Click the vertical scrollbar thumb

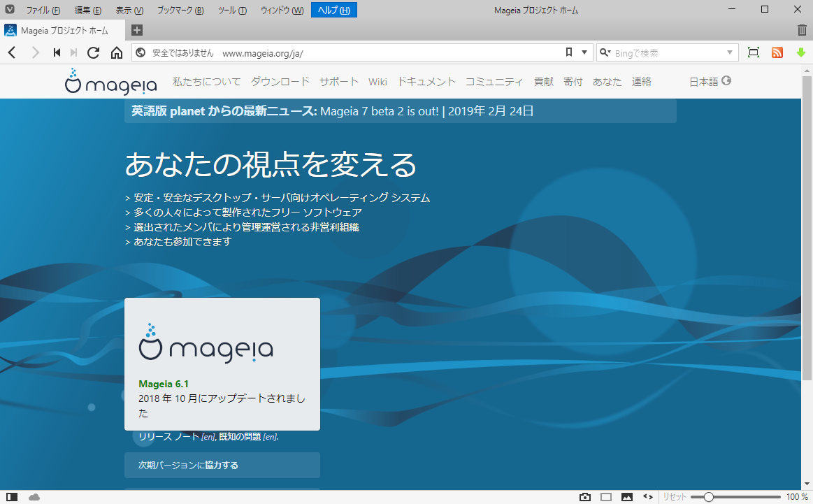806,228
